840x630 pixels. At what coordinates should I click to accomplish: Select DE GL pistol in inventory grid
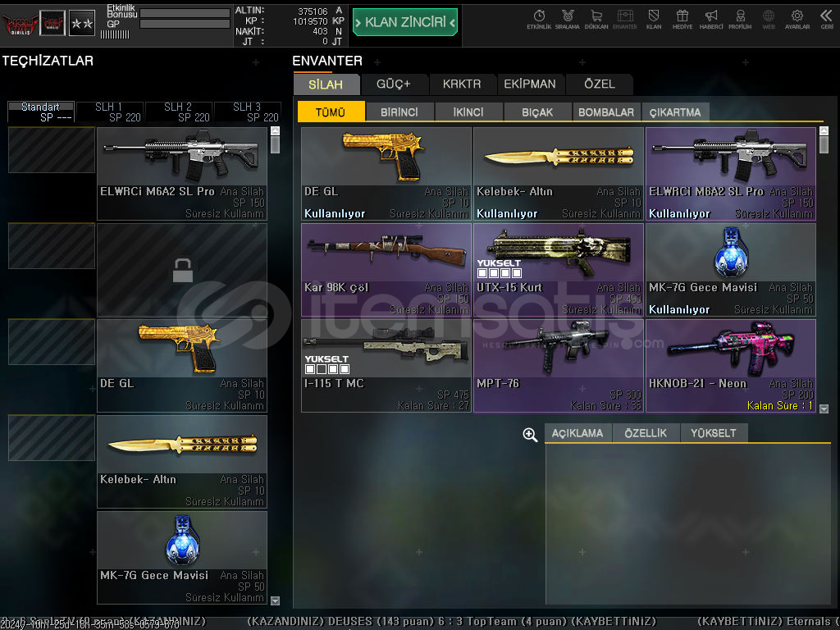coord(386,174)
